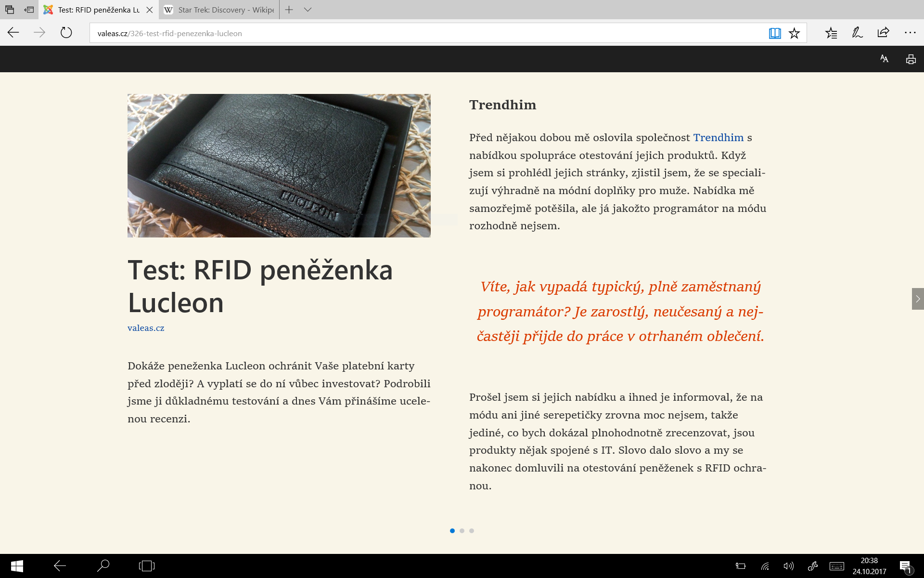Screen dimensions: 924x578
Task: Click the Lucleon wallet photo
Action: click(279, 166)
